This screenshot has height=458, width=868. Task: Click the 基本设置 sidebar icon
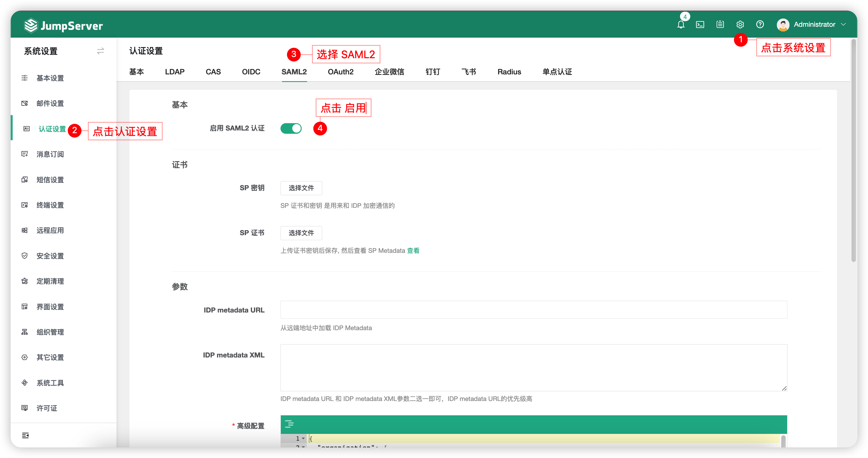(x=25, y=78)
